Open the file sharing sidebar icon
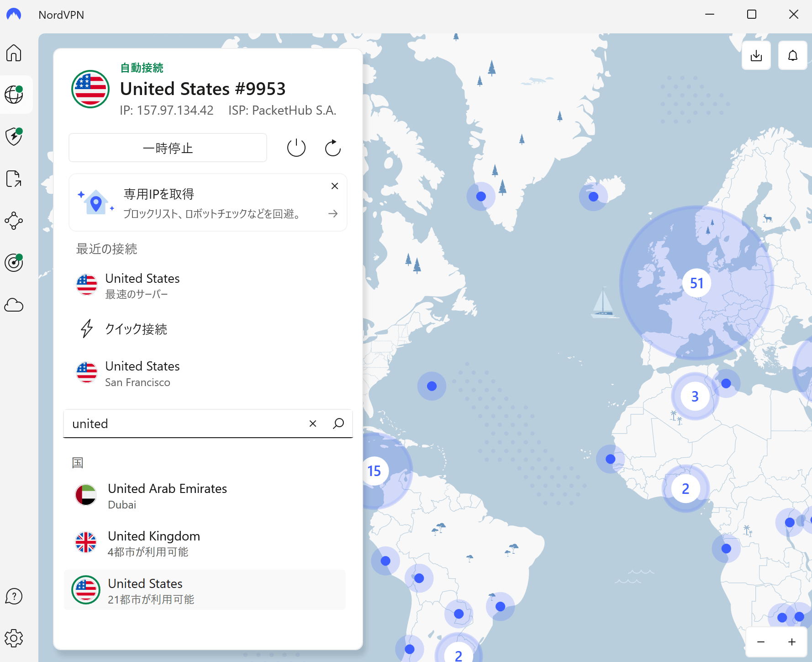The height and width of the screenshot is (662, 812). pos(14,179)
